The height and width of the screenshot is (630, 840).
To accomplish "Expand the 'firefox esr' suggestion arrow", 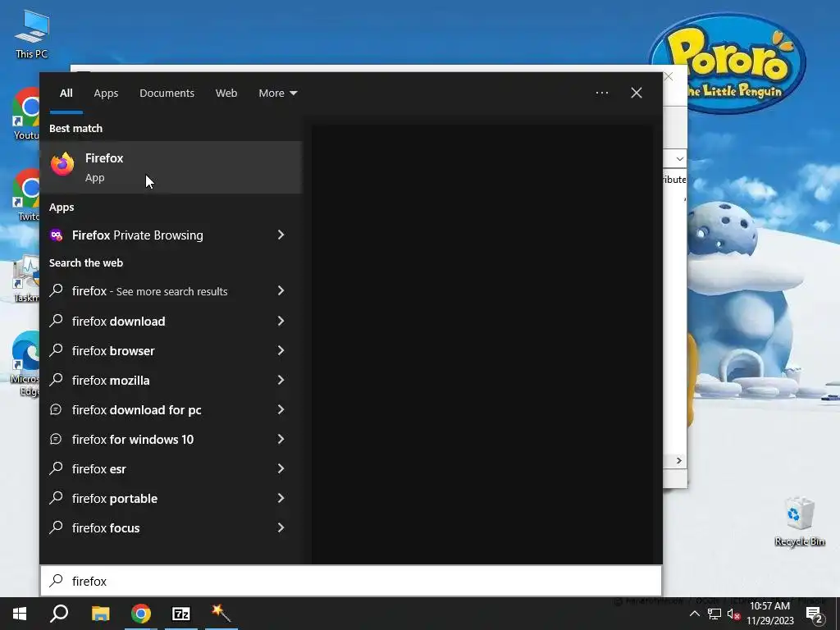I will point(281,468).
